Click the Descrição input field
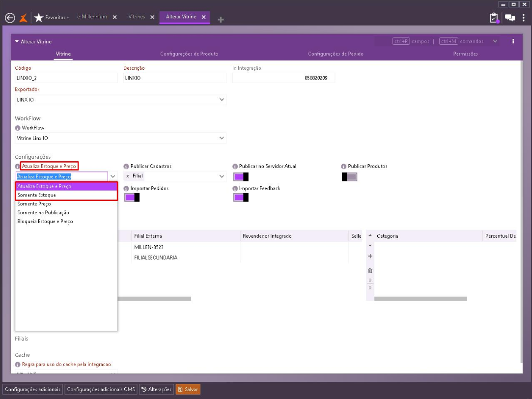This screenshot has height=399, width=532. [175, 78]
